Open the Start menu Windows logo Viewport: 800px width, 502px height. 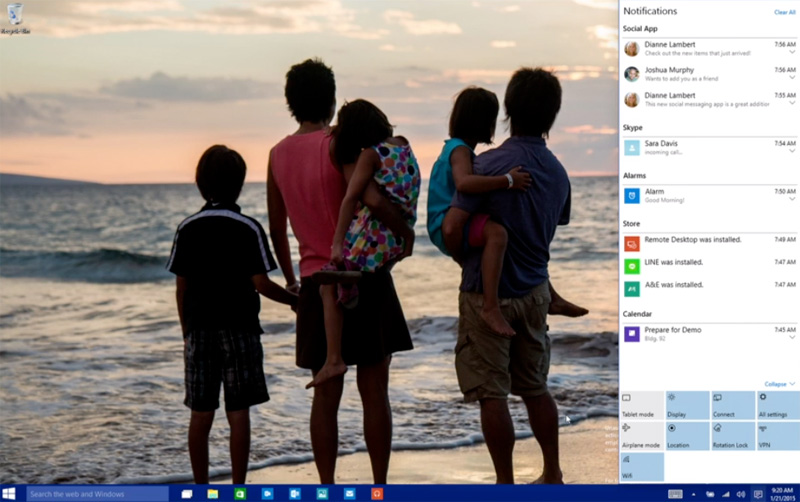9,494
